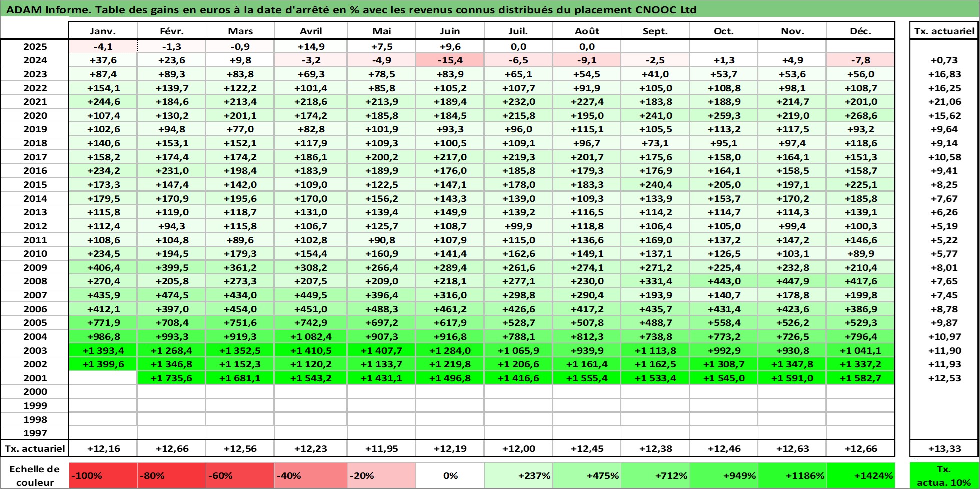Select cell +1 399,6 in the 2002 row

103,364
